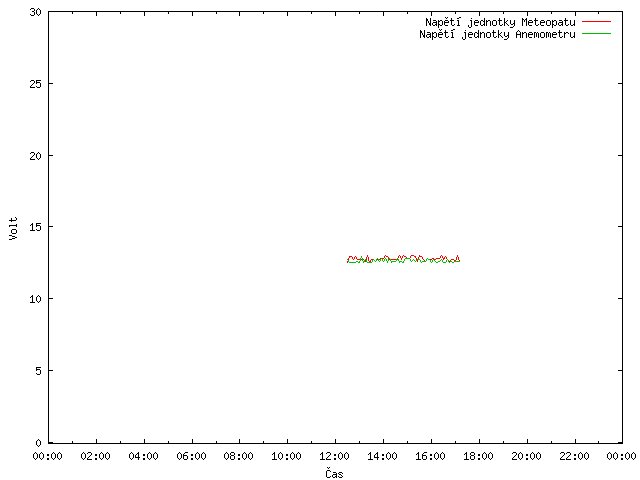Click the plotted voltage data curve
640x480 pixels.
click(x=403, y=260)
